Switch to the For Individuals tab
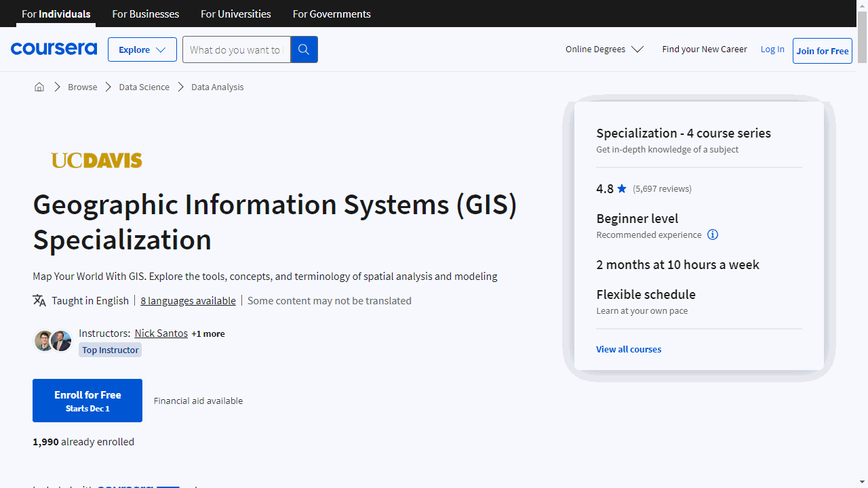 (56, 14)
